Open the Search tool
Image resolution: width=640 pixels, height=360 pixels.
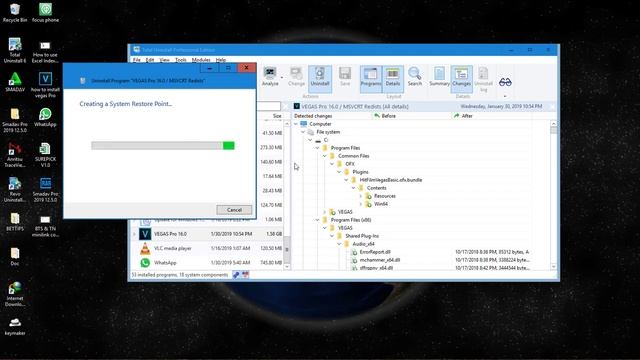[415, 77]
